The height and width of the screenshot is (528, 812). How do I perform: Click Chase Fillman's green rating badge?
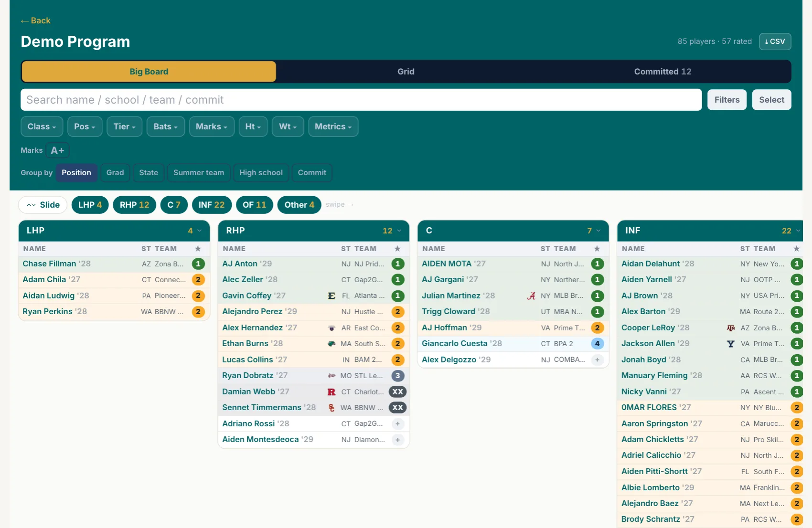point(198,264)
